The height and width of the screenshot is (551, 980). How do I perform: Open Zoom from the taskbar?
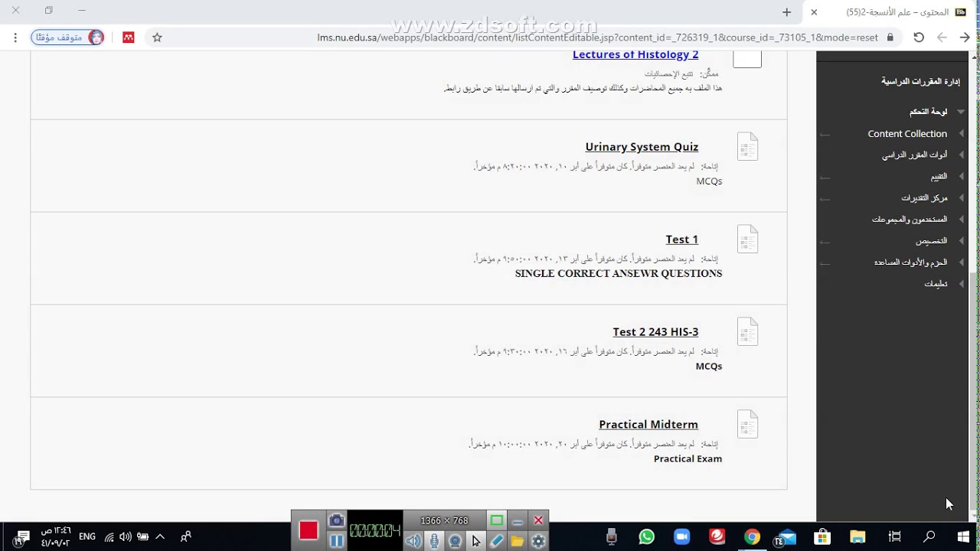point(681,537)
